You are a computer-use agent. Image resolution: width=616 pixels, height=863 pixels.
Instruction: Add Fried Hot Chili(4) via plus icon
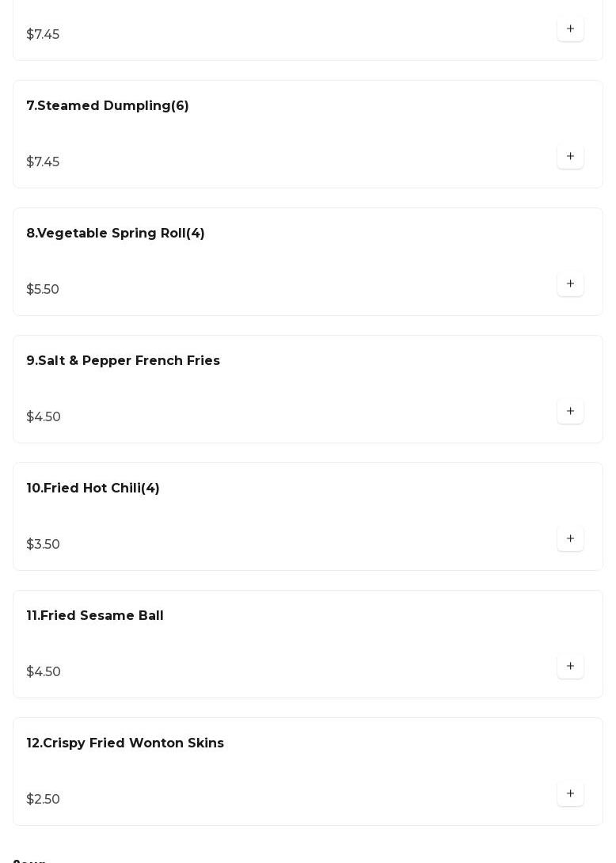pyautogui.click(x=570, y=539)
